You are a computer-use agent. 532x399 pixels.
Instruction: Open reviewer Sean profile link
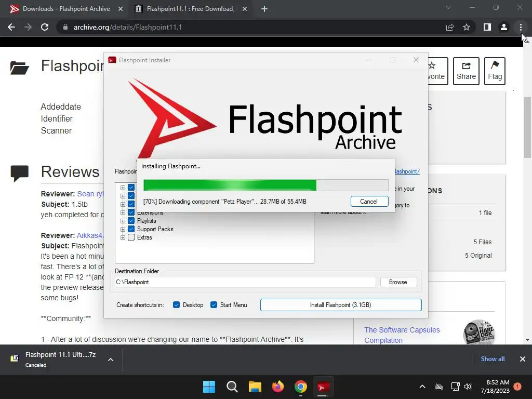pos(90,194)
